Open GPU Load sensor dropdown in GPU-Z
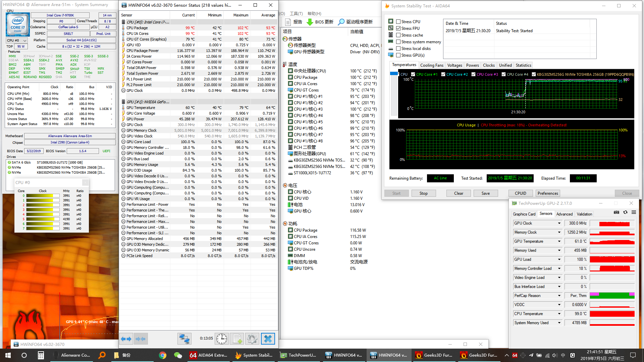This screenshot has height=362, width=644. click(559, 259)
